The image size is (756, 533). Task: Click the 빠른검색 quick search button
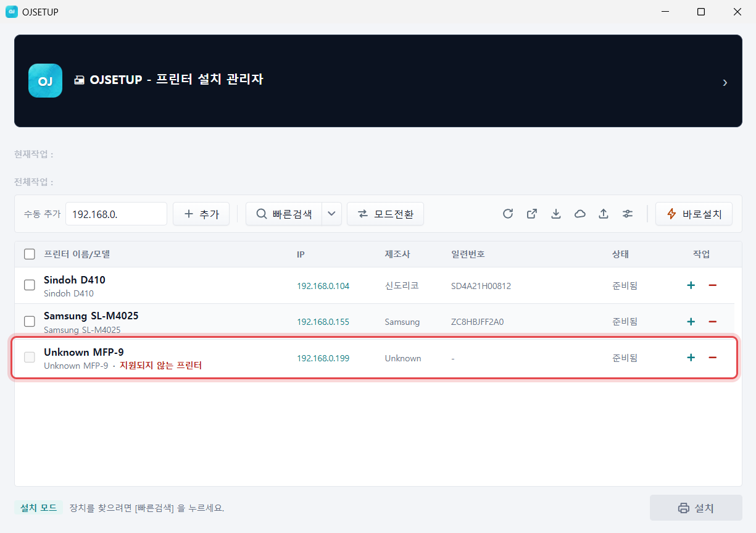click(x=284, y=214)
